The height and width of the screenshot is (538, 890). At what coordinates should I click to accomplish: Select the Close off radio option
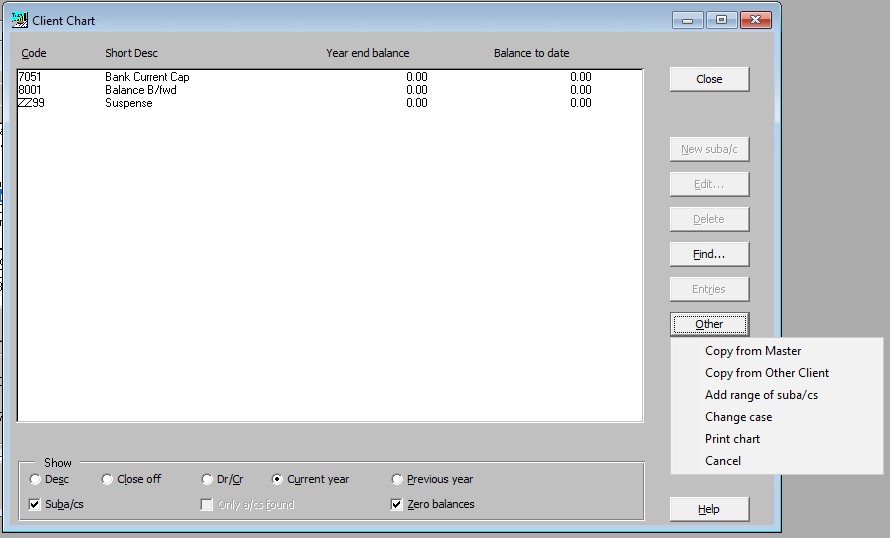tap(107, 480)
